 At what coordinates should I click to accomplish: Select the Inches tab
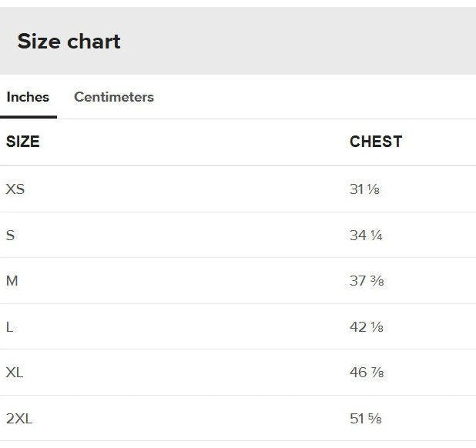28,97
